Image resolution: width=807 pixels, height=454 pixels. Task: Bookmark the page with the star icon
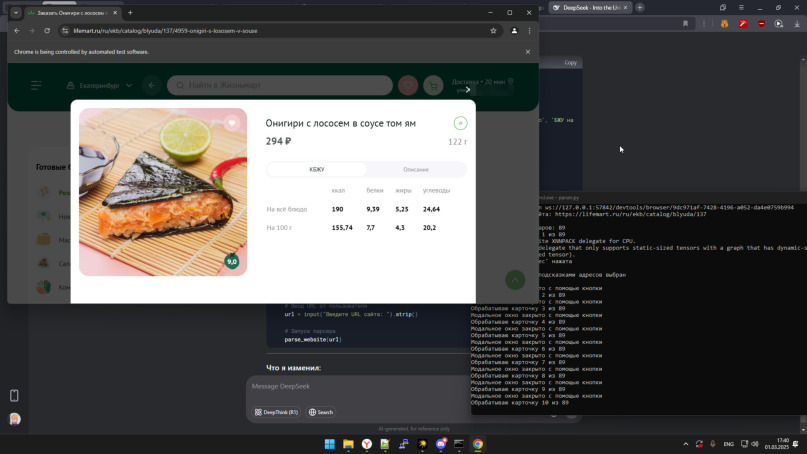coord(493,31)
